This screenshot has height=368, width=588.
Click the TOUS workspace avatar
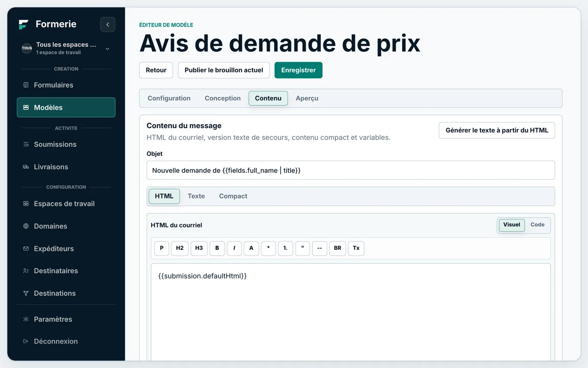click(27, 48)
